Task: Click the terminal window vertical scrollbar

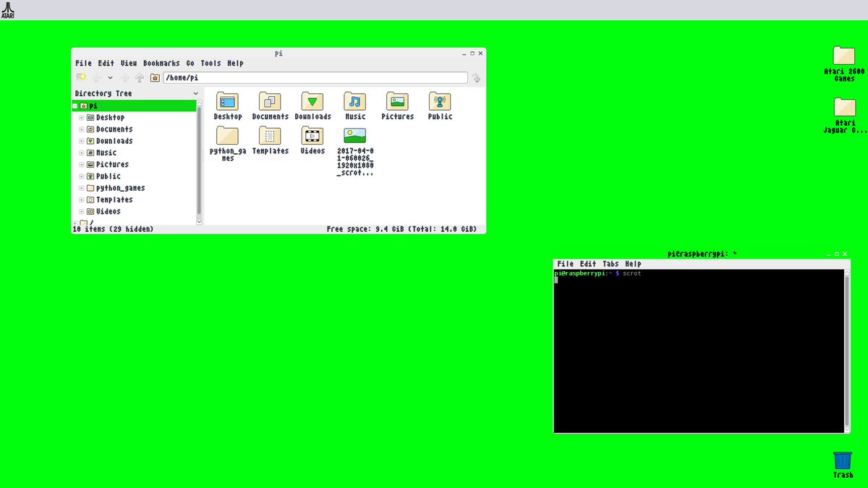Action: point(847,351)
